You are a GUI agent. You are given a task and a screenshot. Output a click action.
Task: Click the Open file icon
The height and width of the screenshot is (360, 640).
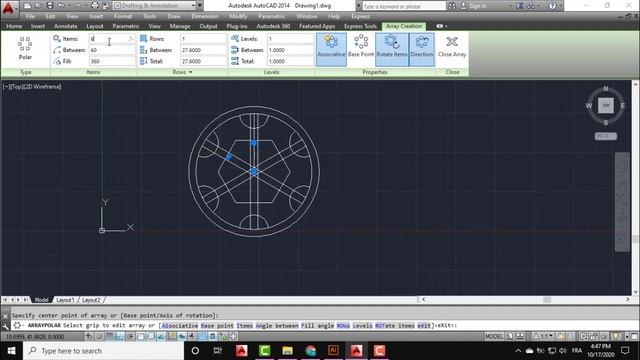38,6
